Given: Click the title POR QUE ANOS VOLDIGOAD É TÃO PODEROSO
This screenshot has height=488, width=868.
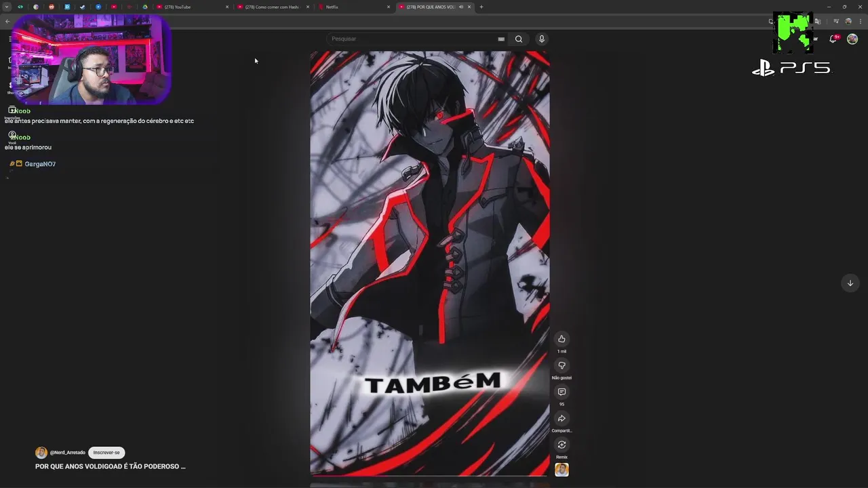Looking at the screenshot, I should click(x=111, y=466).
